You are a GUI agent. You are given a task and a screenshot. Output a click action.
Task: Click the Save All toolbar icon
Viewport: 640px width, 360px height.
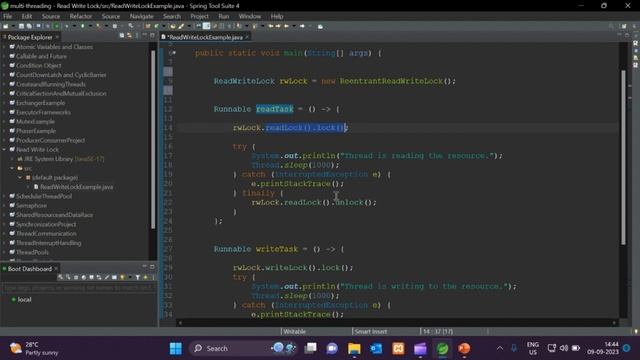[x=29, y=26]
